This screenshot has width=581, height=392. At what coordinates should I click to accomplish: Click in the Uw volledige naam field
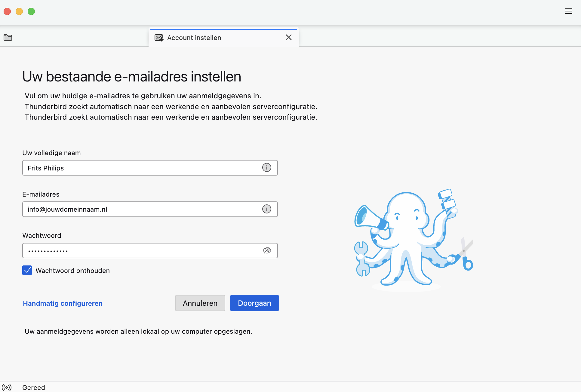(141, 168)
